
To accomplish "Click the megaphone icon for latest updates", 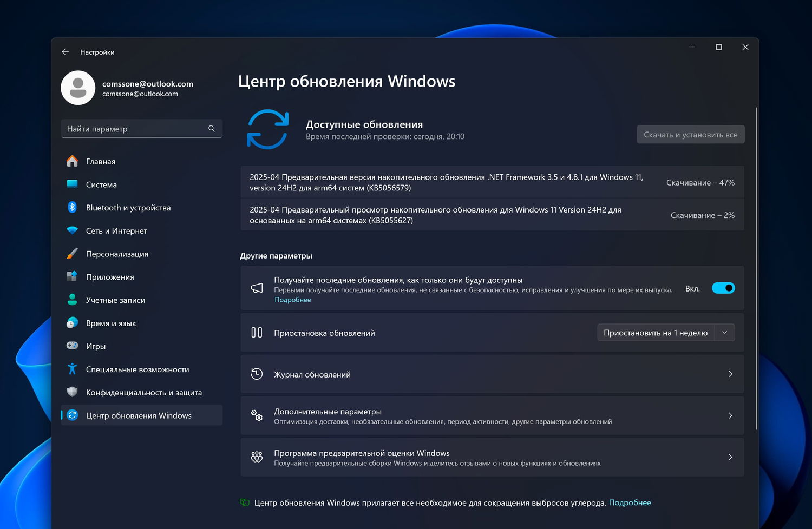I will 257,288.
